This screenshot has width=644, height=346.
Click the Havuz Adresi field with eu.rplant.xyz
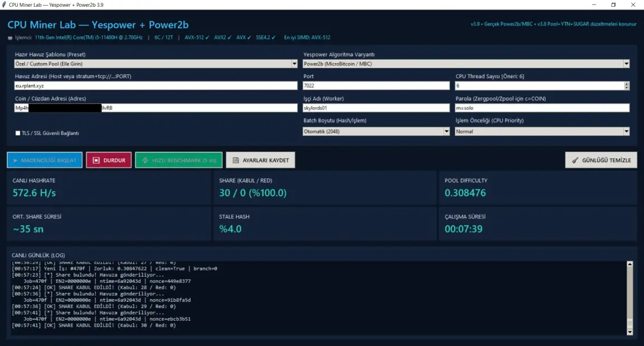tap(156, 86)
